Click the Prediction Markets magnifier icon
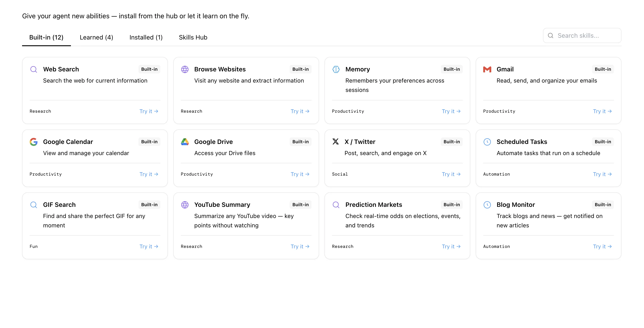 (x=336, y=205)
